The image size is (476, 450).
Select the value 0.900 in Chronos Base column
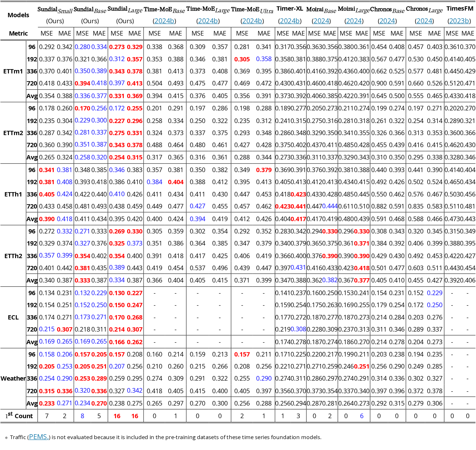(x=379, y=83)
